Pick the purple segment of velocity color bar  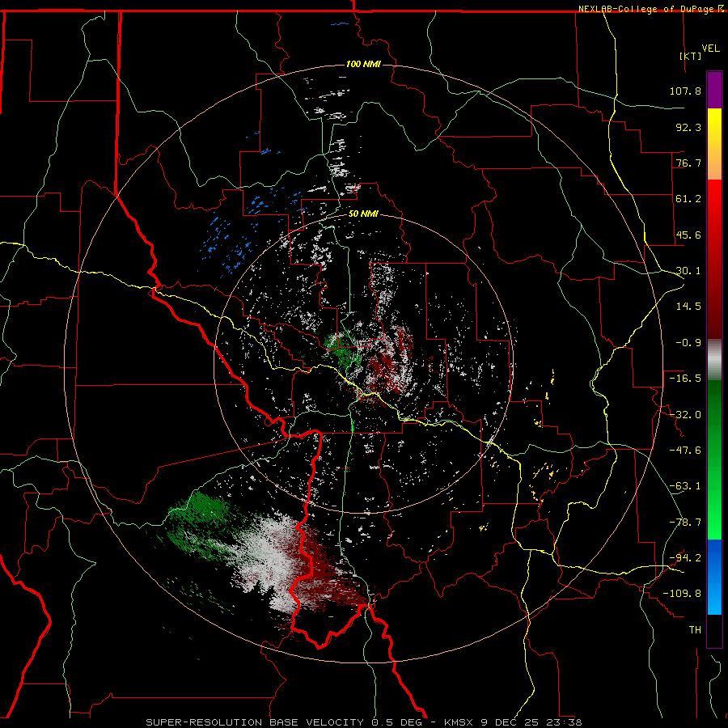pos(714,90)
